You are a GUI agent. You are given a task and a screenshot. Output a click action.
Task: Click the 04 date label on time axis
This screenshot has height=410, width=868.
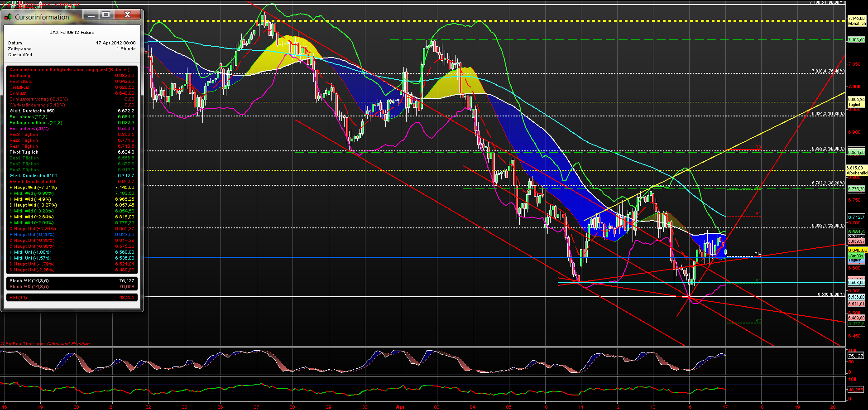pos(473,407)
